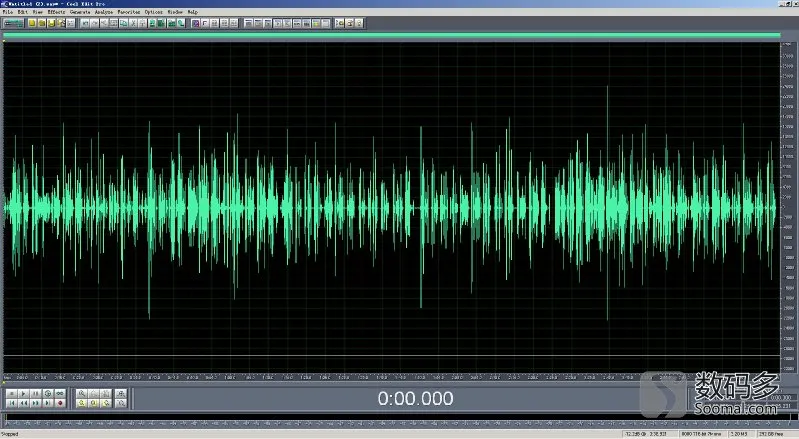Open the Help menu

click(x=193, y=12)
